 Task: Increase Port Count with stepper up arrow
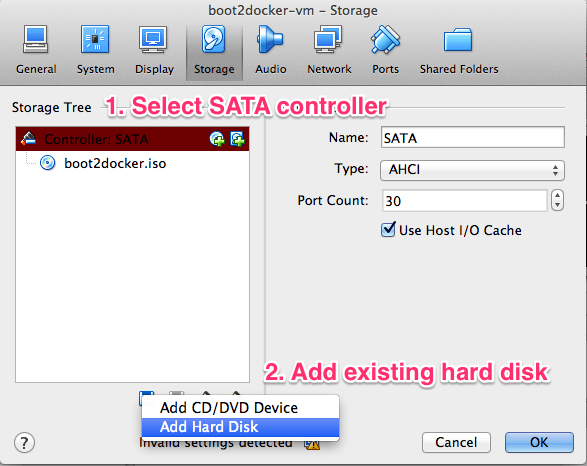click(x=557, y=195)
